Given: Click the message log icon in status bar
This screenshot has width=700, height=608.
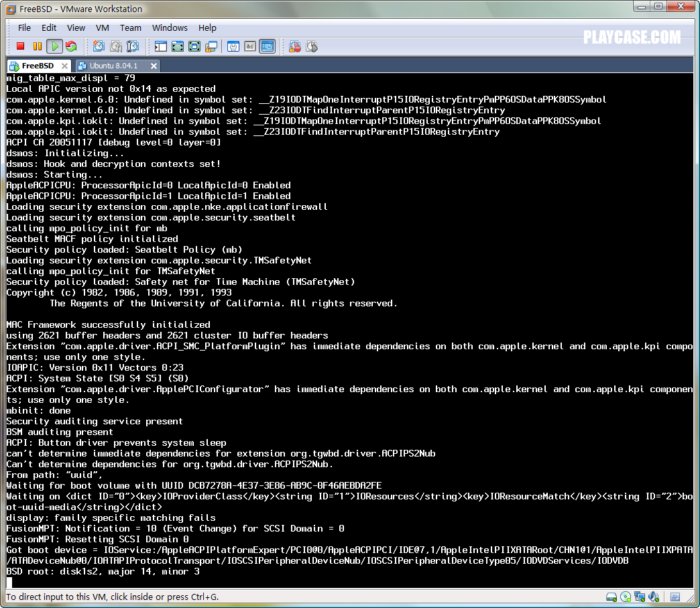Looking at the screenshot, I should click(675, 597).
